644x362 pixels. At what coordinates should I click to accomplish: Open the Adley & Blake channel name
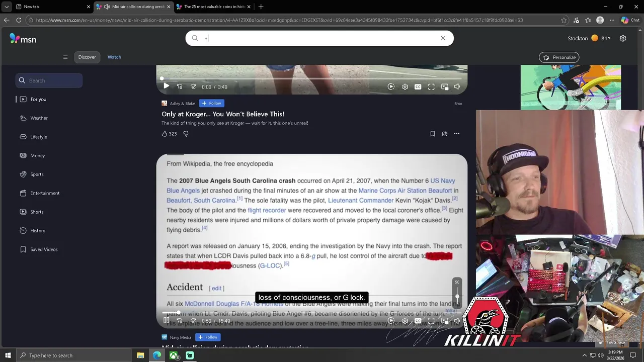pyautogui.click(x=182, y=104)
